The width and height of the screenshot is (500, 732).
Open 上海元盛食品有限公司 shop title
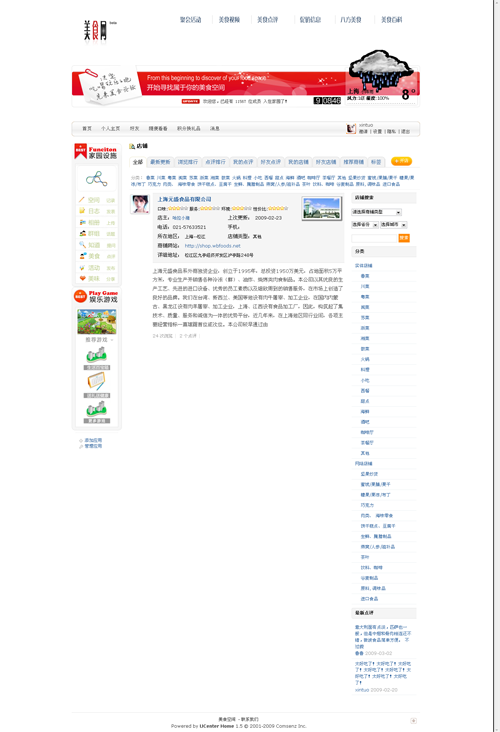[184, 199]
